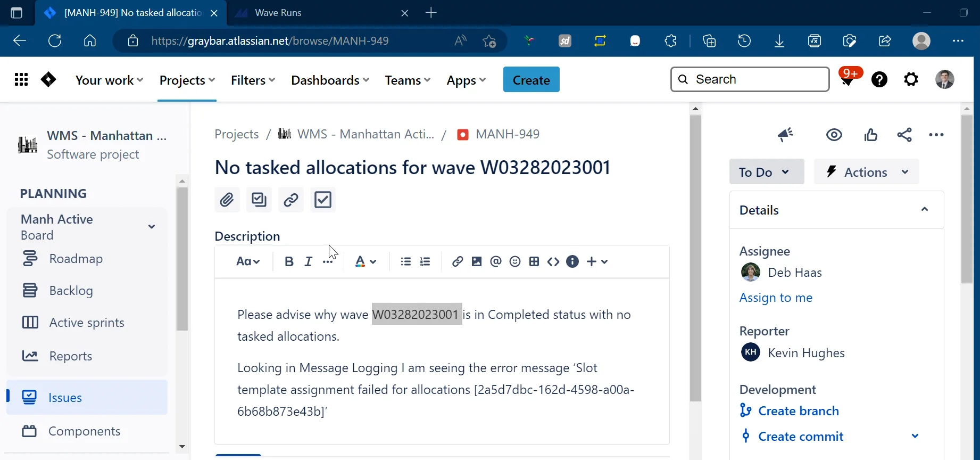Switch to the Wave Runs browser tab
This screenshot has height=460, width=980.
321,13
